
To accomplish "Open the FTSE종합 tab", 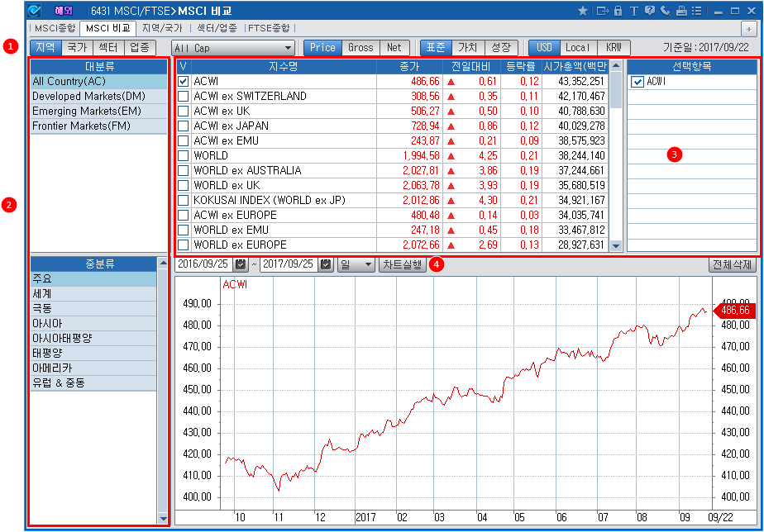I will [x=269, y=28].
